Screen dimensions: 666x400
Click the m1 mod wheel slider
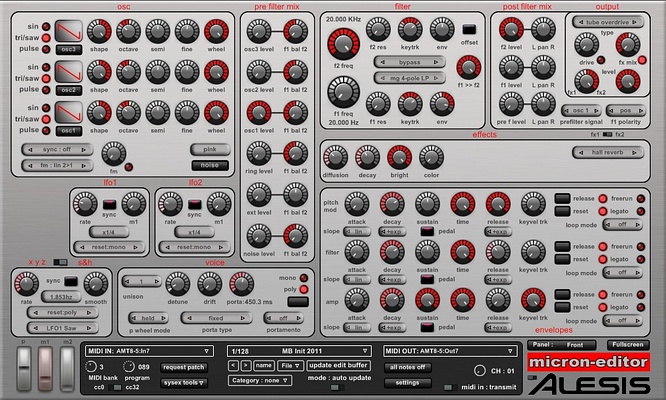[45, 368]
